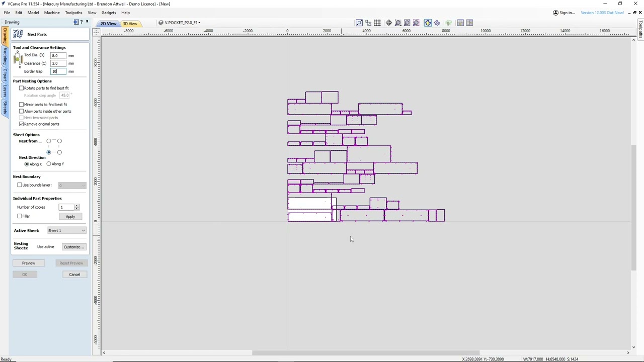Click the Nest Parts tool icon
Viewport: 644px width, 362px height.
click(x=18, y=34)
